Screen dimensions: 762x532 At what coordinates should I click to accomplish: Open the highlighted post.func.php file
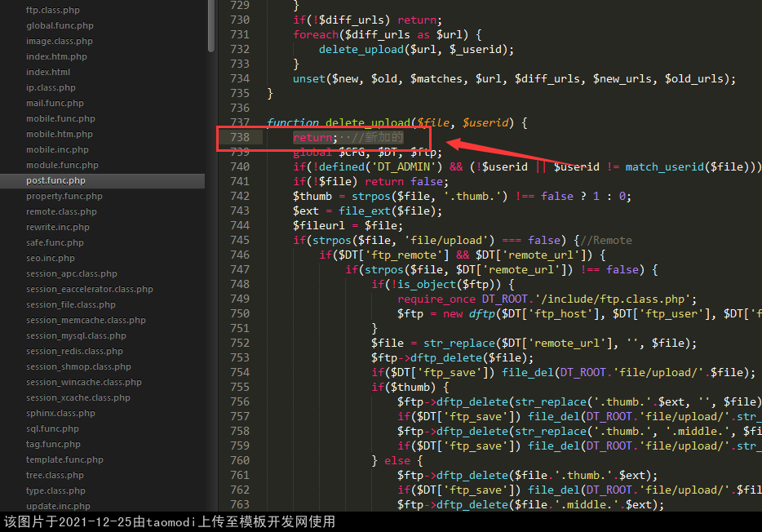pyautogui.click(x=55, y=181)
